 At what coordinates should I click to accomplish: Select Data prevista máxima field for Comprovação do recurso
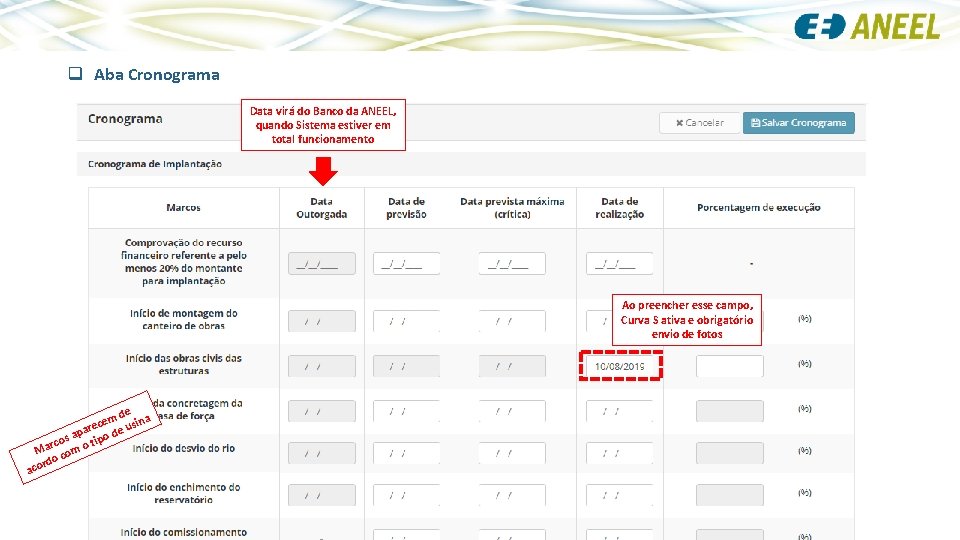(512, 263)
